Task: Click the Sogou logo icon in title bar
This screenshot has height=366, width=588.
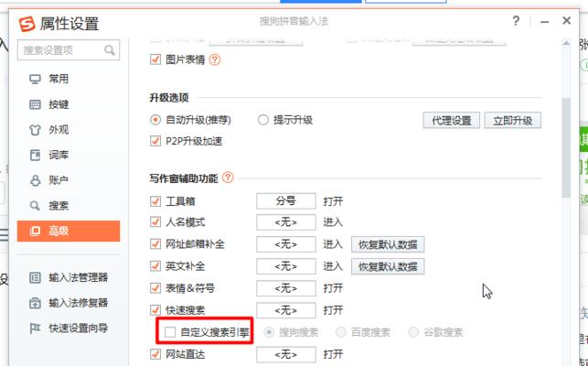Action: [27, 24]
